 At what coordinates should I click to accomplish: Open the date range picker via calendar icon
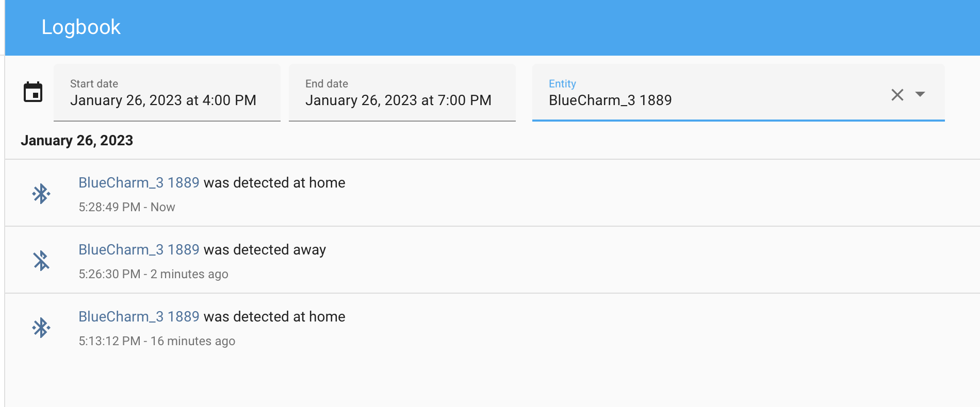click(32, 92)
